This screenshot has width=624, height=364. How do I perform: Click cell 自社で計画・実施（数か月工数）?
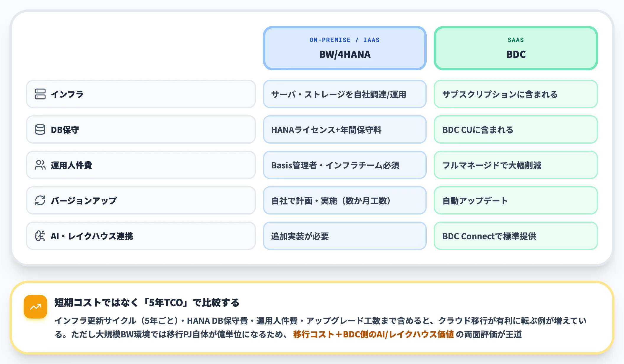click(344, 200)
